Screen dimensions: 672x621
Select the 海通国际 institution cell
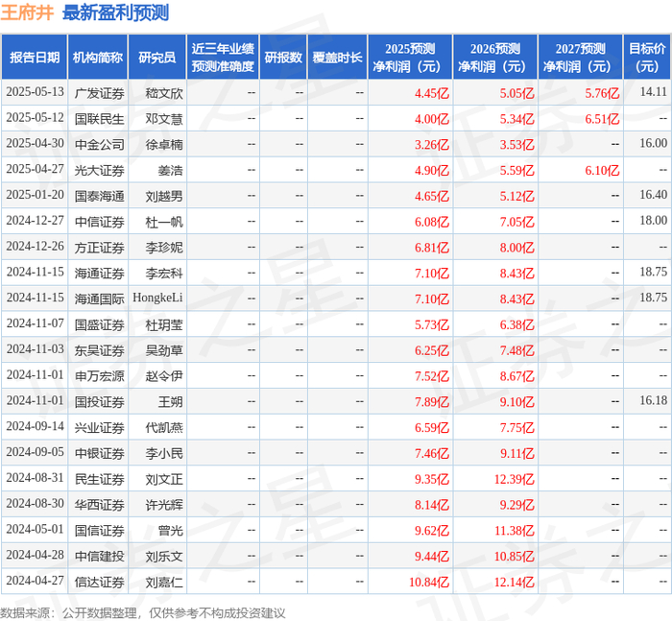[100, 299]
